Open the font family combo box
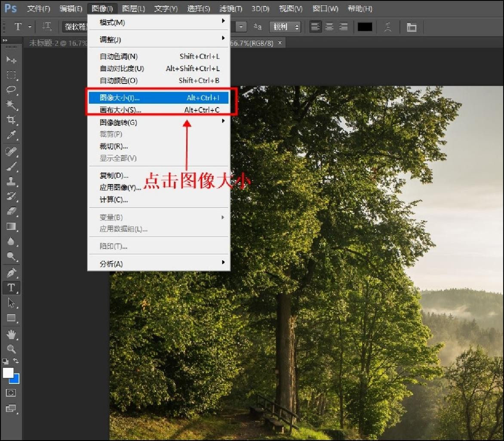This screenshot has width=504, height=441. [75, 27]
